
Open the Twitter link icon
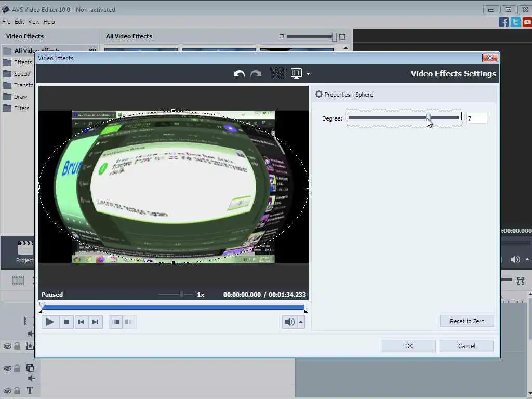tap(515, 22)
